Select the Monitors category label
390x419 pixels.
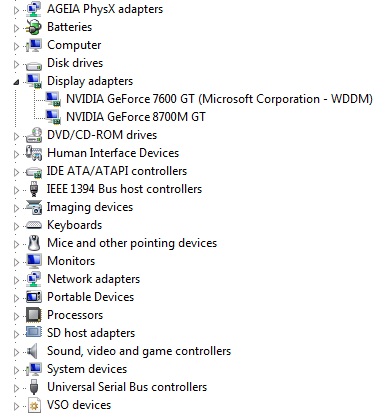click(x=71, y=261)
